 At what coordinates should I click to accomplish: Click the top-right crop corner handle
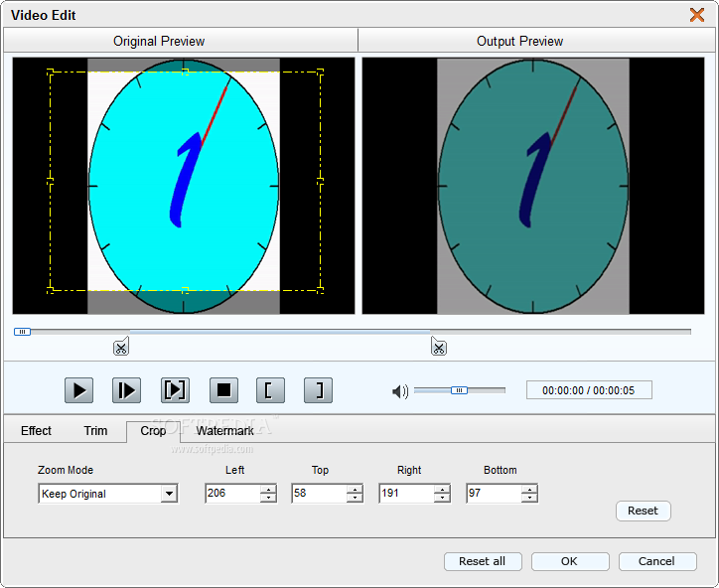[320, 72]
